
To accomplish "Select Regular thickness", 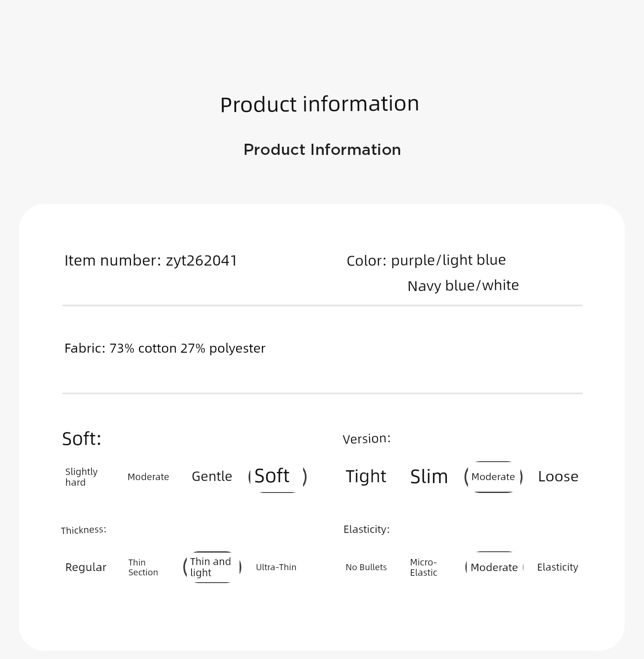I will coord(86,567).
